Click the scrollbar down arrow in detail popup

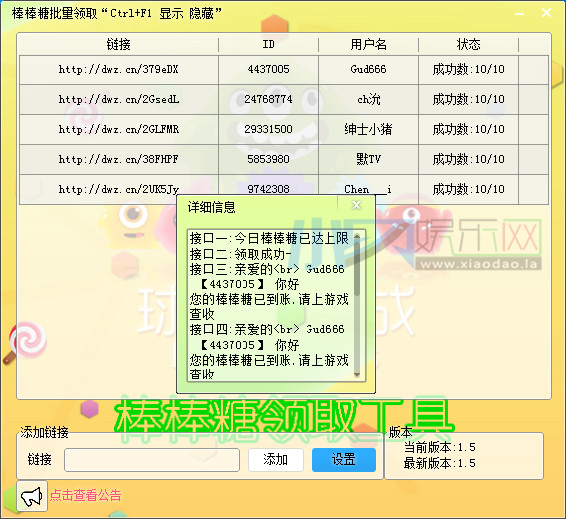point(357,375)
